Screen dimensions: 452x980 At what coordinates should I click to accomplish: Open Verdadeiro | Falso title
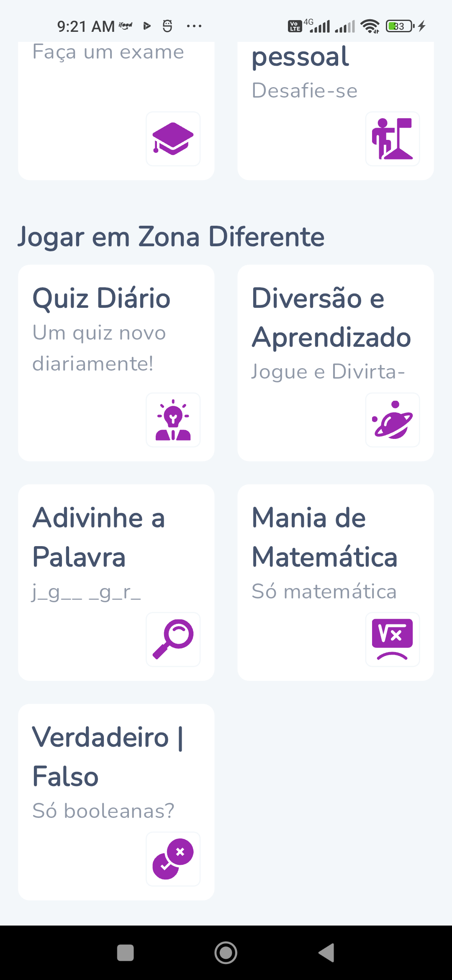pos(108,757)
